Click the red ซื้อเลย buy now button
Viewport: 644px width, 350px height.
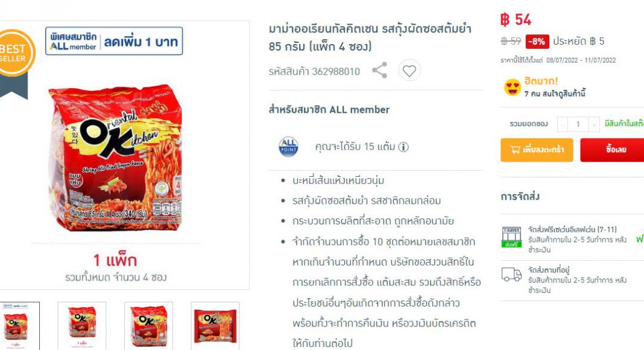(x=613, y=150)
